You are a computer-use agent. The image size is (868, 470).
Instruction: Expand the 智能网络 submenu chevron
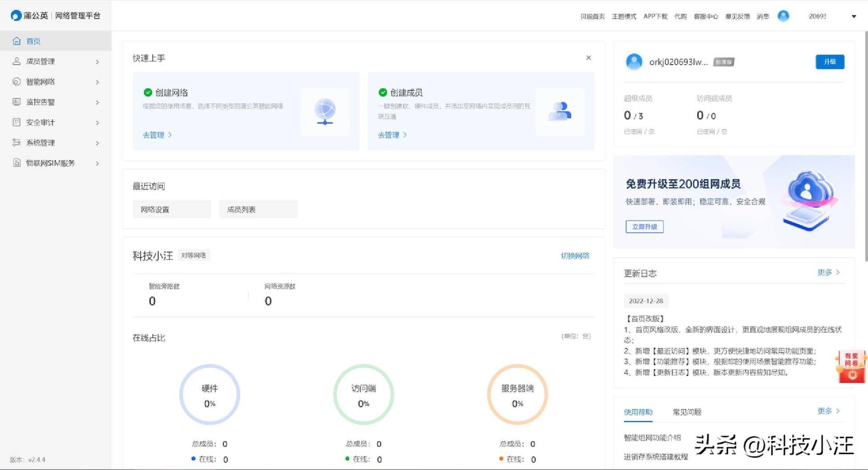point(97,82)
